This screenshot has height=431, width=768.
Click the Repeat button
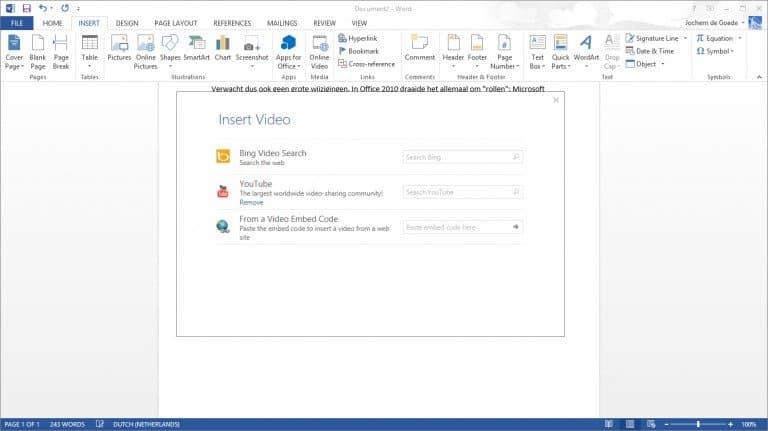point(65,8)
